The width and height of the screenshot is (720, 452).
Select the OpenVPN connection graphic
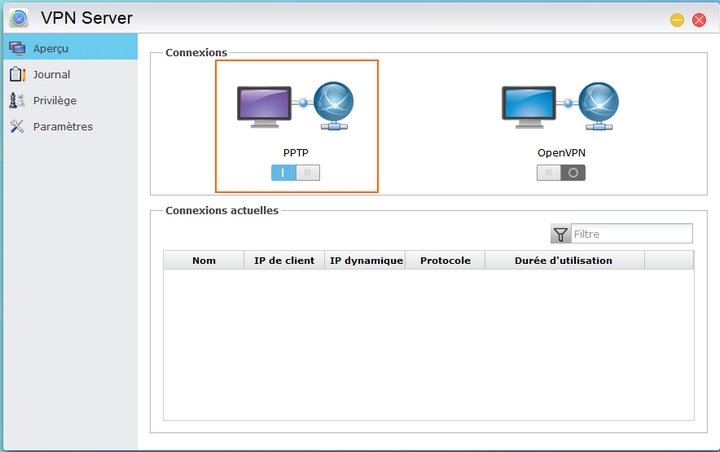coord(560,106)
